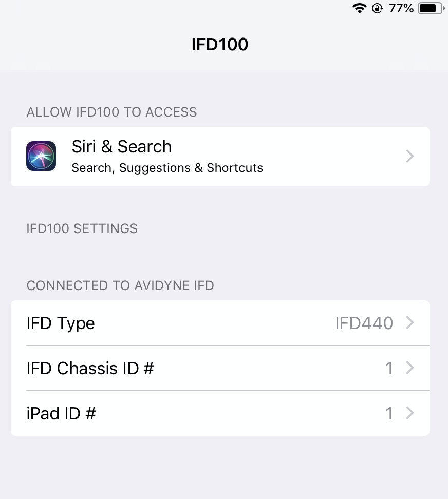Select the IFD Chassis ID # label

point(90,368)
